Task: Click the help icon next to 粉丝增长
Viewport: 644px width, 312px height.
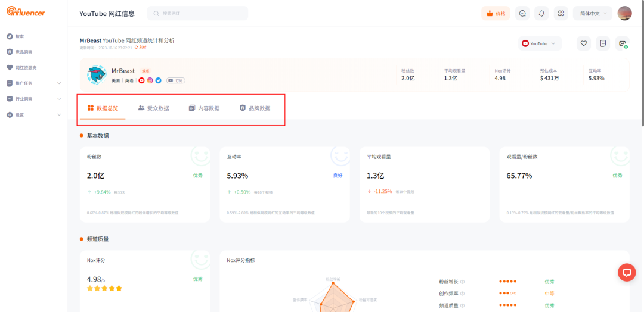Action: point(462,282)
